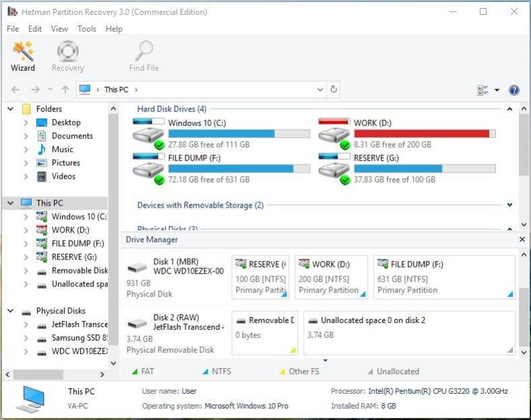The width and height of the screenshot is (531, 420).
Task: Expand the Desktop folder node
Action: tap(26, 122)
